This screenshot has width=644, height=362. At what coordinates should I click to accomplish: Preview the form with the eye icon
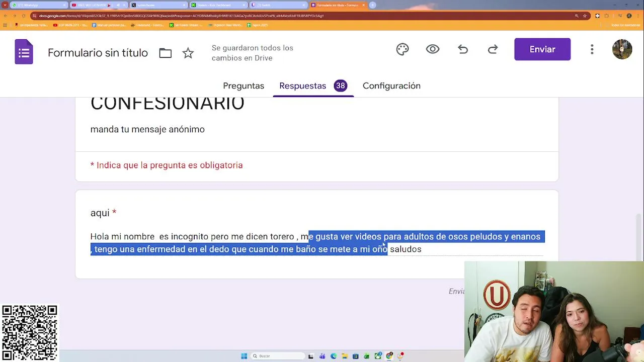[x=433, y=49]
